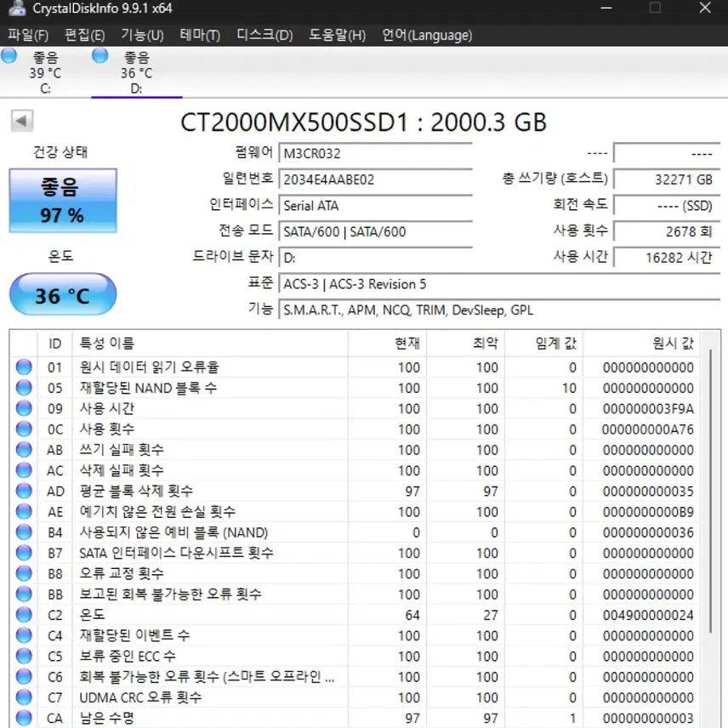
Task: Click status orb of attribute AC
Action: pos(24,469)
